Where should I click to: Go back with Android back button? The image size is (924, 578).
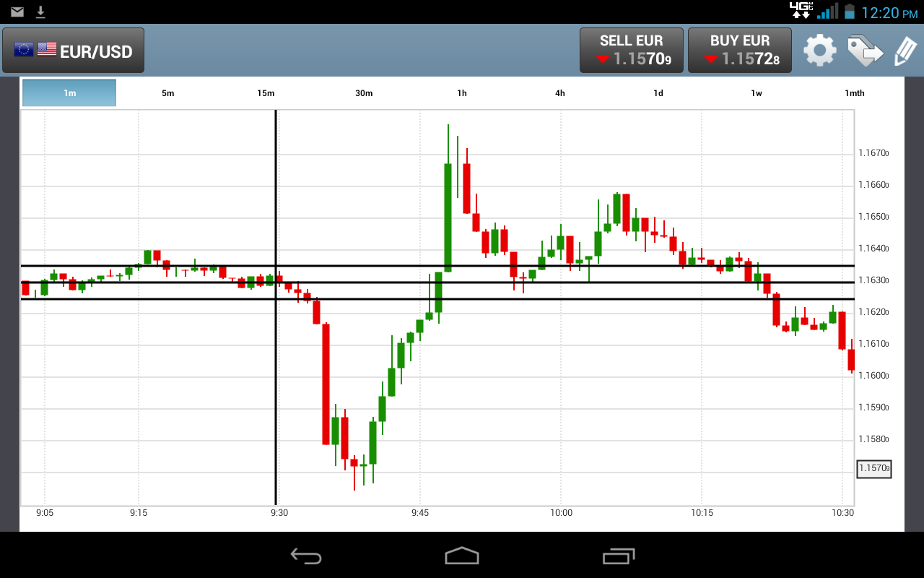306,556
